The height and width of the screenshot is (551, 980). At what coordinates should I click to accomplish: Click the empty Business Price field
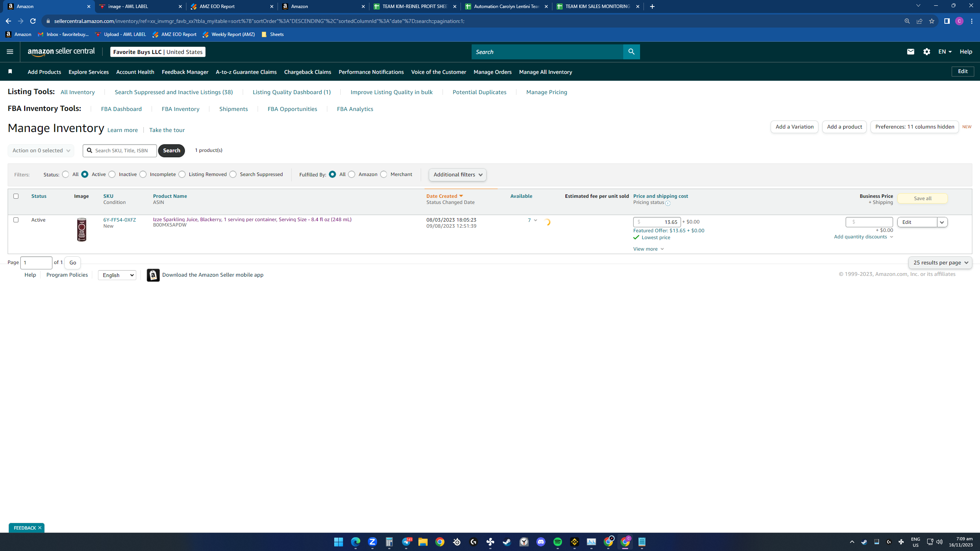tap(869, 222)
